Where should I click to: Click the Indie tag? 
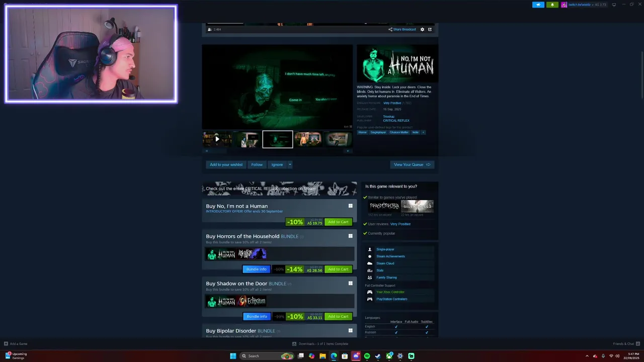[416, 132]
